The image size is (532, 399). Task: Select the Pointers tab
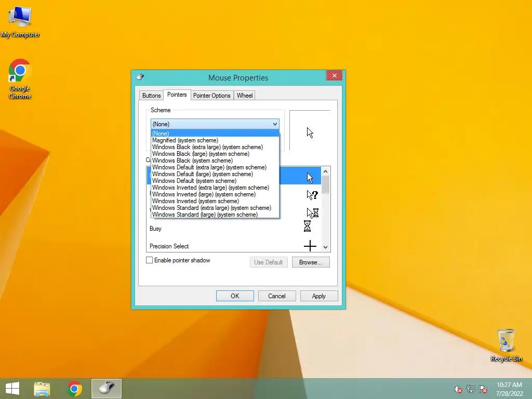[x=177, y=95]
